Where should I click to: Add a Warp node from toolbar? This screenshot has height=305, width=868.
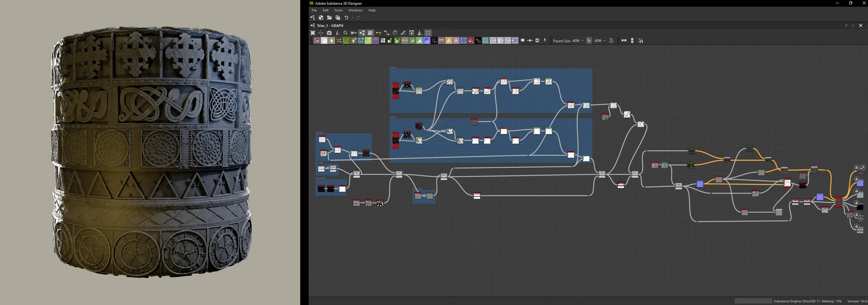coord(485,41)
